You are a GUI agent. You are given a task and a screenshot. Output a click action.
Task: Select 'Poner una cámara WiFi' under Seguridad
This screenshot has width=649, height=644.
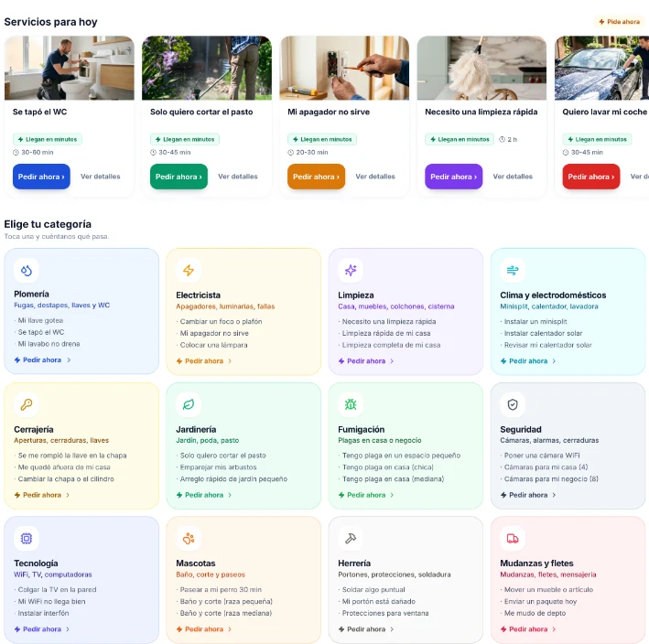pyautogui.click(x=542, y=456)
